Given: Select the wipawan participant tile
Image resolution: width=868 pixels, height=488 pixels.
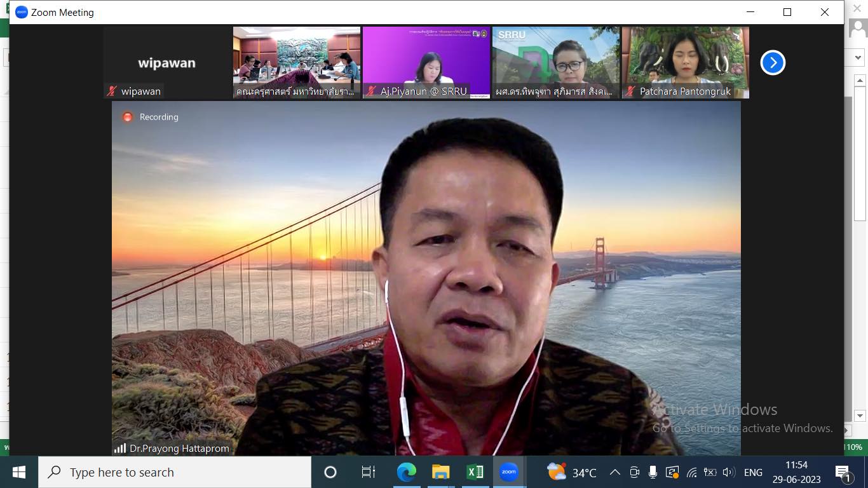Looking at the screenshot, I should [x=167, y=62].
